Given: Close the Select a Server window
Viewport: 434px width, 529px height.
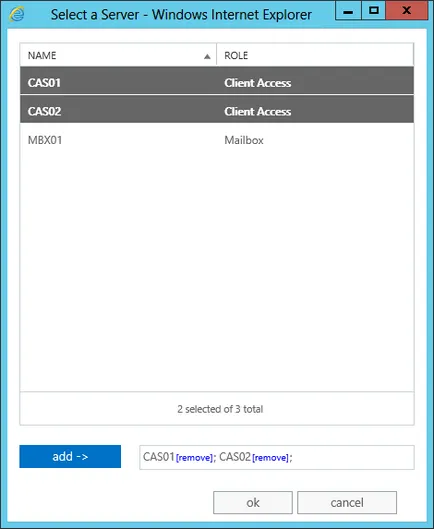Looking at the screenshot, I should (x=407, y=11).
